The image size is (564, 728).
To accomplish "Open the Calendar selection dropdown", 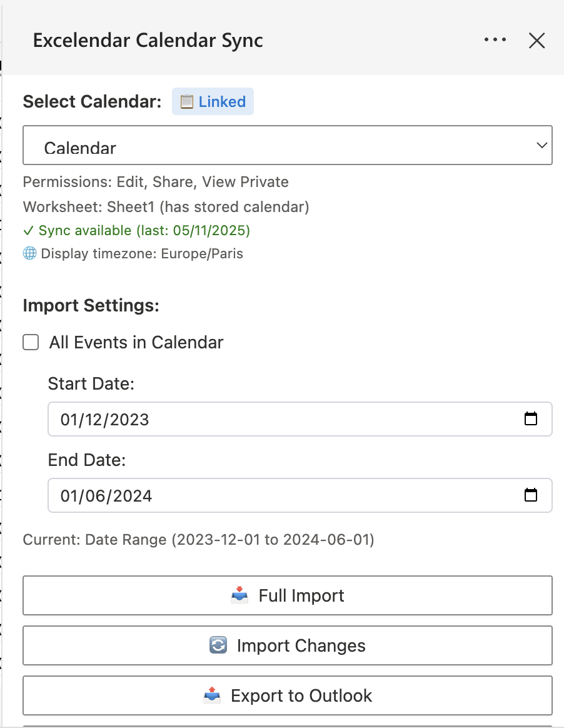I will [x=288, y=145].
